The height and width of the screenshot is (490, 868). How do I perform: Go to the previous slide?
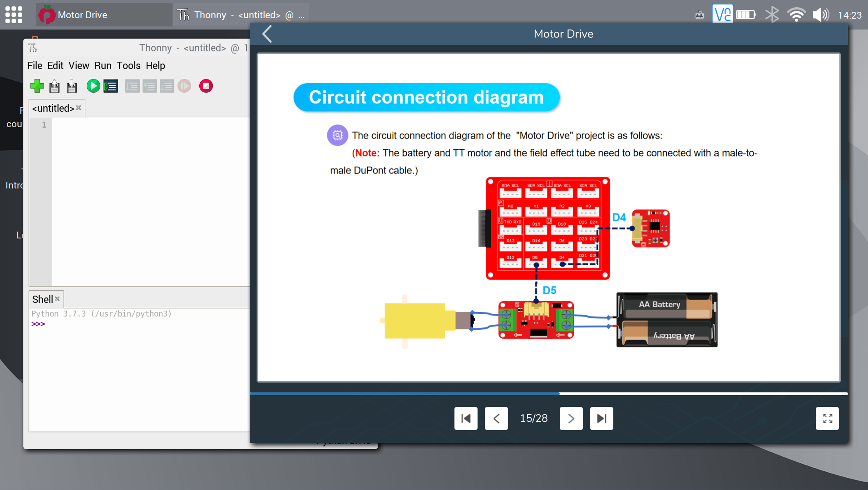496,418
